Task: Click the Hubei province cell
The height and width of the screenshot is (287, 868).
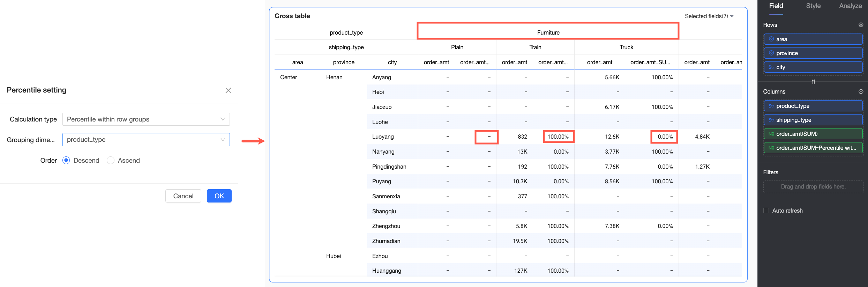Action: point(334,256)
